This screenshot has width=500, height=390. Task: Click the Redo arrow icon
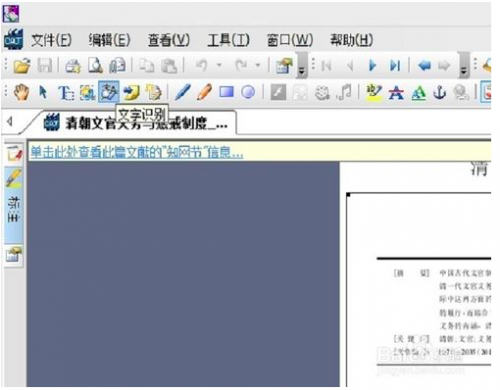[240, 65]
